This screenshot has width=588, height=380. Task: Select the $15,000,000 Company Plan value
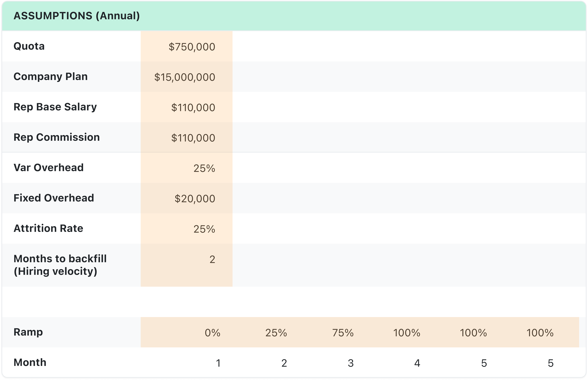pos(185,77)
